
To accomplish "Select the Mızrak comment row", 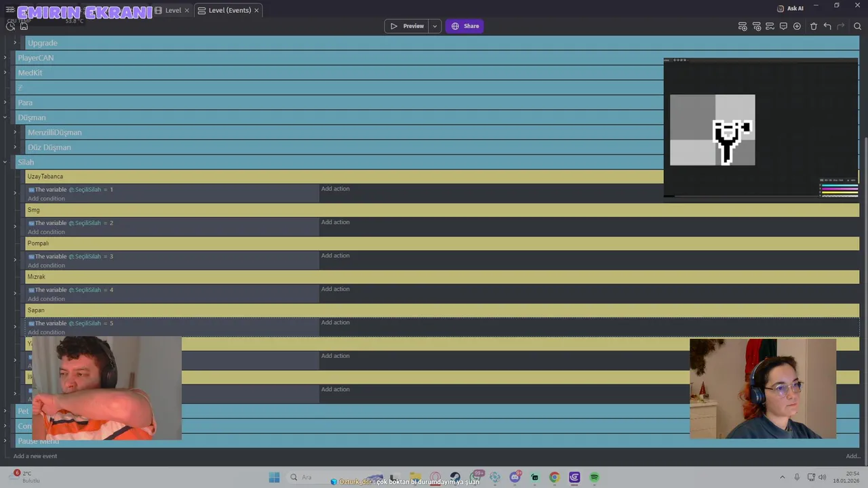I will pos(442,277).
